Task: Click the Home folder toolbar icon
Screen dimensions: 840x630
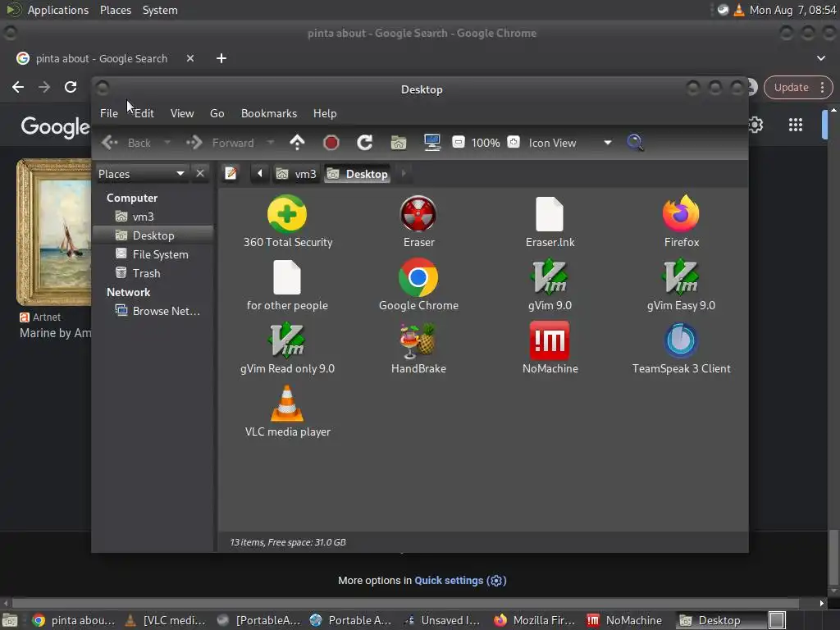Action: tap(399, 143)
